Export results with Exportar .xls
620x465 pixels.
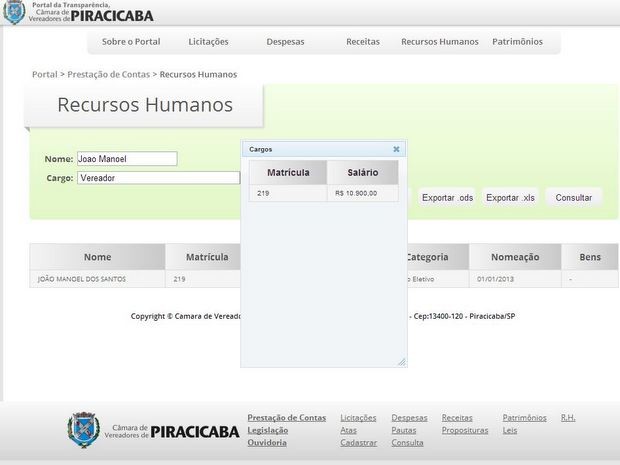510,198
